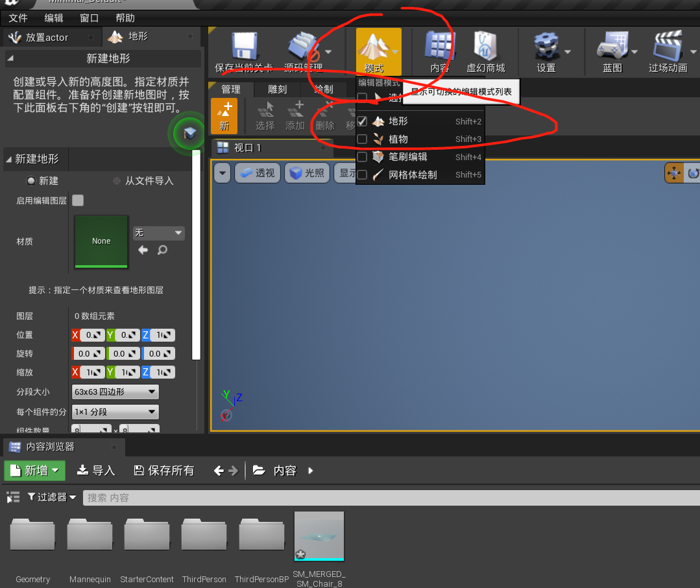The image size is (700, 588).
Task: Expand the content path arrow
Action: click(x=311, y=471)
